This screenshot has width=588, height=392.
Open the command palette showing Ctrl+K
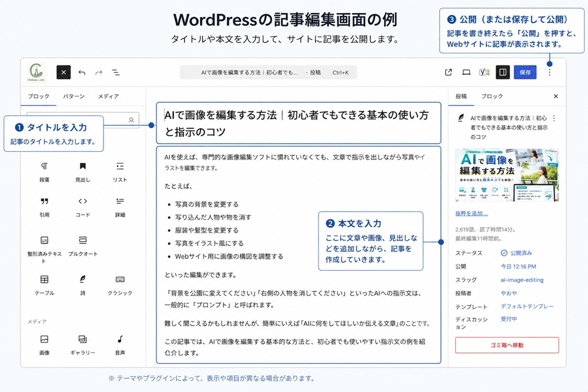tap(269, 72)
